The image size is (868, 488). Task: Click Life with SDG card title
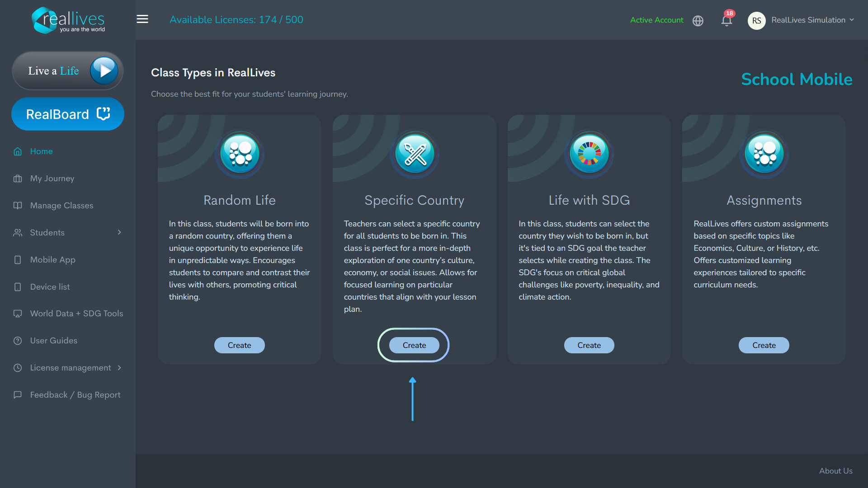589,200
